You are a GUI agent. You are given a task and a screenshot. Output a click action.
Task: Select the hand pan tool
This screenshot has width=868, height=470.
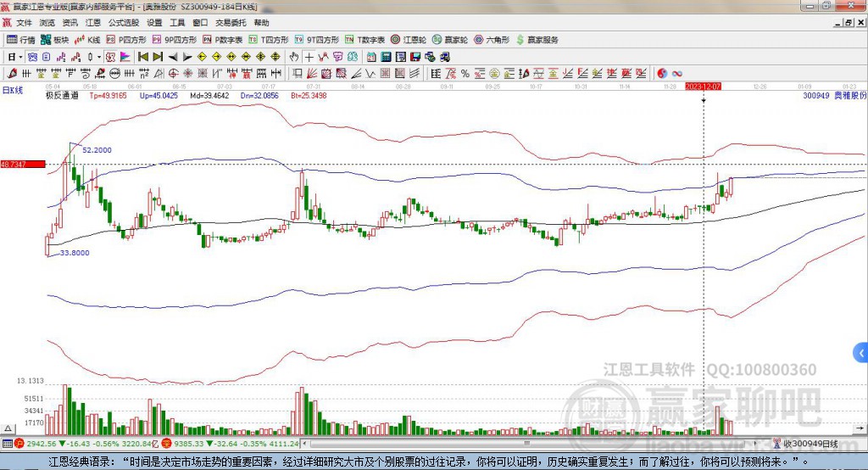[x=294, y=57]
